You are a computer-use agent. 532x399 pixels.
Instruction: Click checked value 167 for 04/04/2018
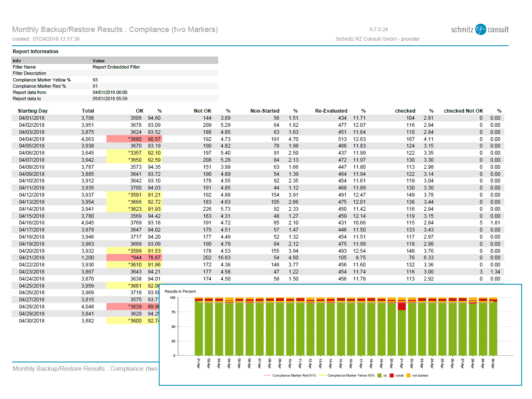click(410, 139)
